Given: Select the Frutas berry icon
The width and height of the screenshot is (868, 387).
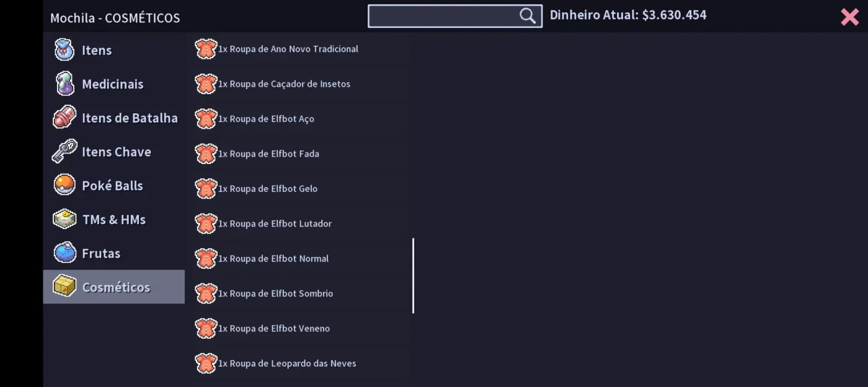Looking at the screenshot, I should (64, 253).
